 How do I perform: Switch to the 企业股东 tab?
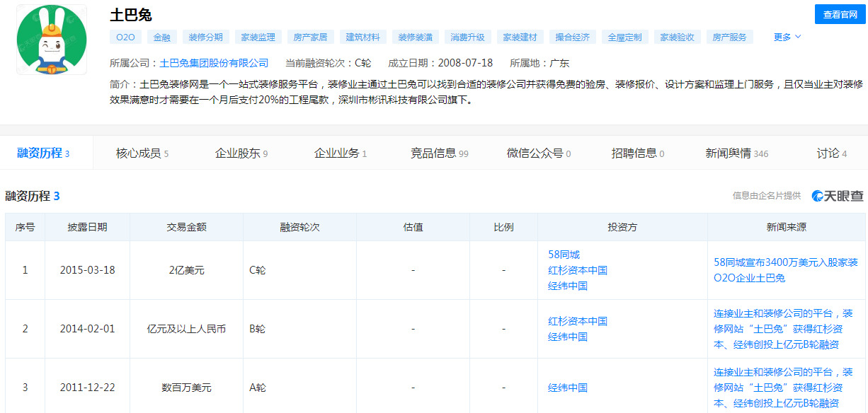click(x=241, y=153)
